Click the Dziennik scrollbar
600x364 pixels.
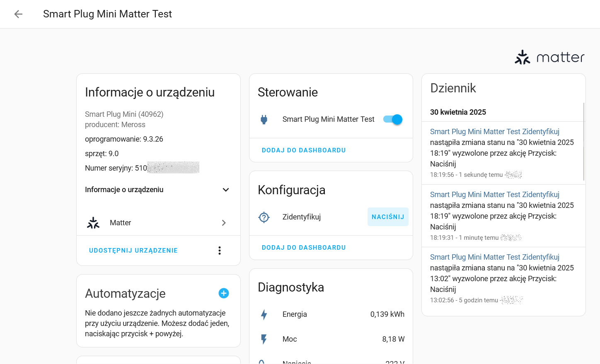pyautogui.click(x=584, y=142)
